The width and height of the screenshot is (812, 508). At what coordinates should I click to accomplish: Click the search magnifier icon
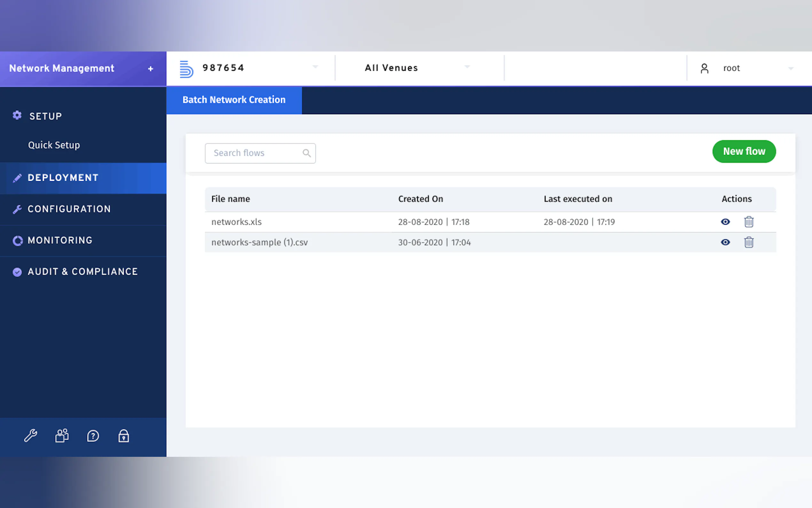pos(307,153)
